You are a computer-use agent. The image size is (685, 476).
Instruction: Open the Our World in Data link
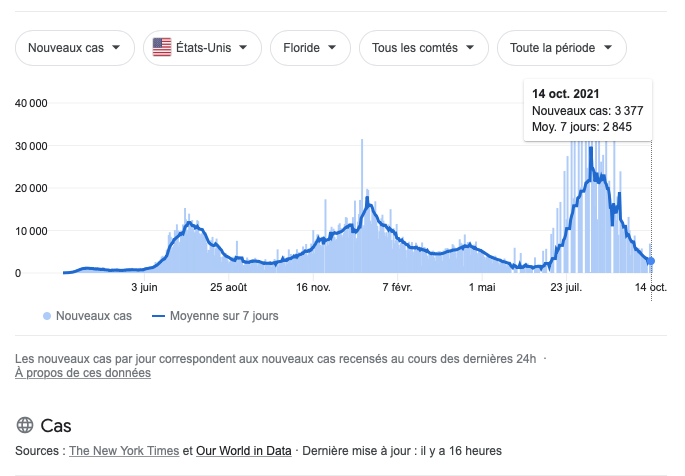(x=244, y=451)
